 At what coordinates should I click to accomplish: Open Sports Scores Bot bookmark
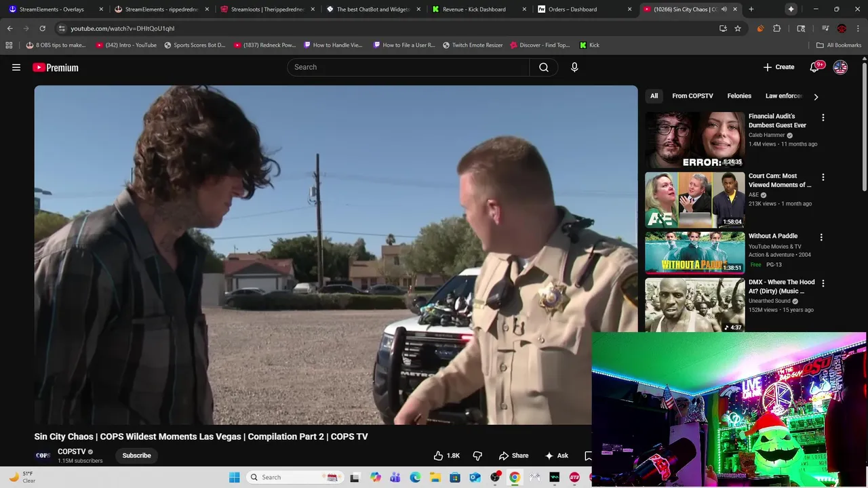click(195, 45)
